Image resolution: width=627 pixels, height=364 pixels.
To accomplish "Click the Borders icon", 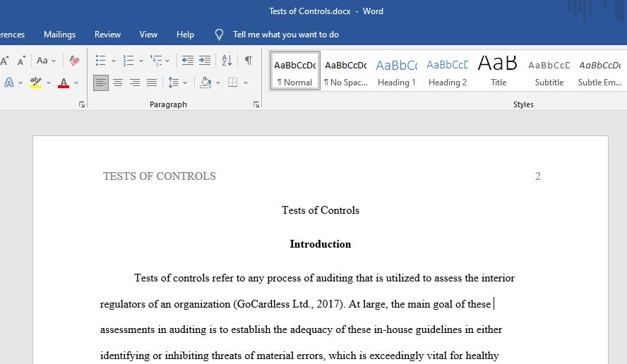I will [x=233, y=83].
